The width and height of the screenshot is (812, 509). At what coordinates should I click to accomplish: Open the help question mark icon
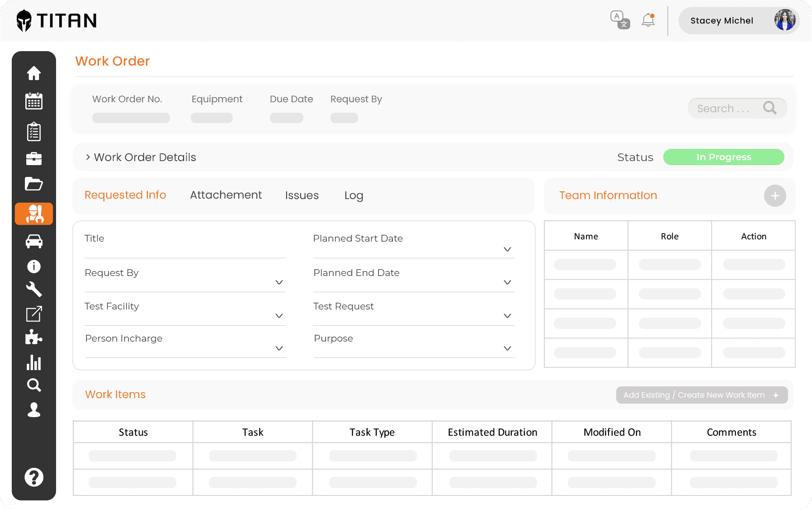(x=34, y=477)
